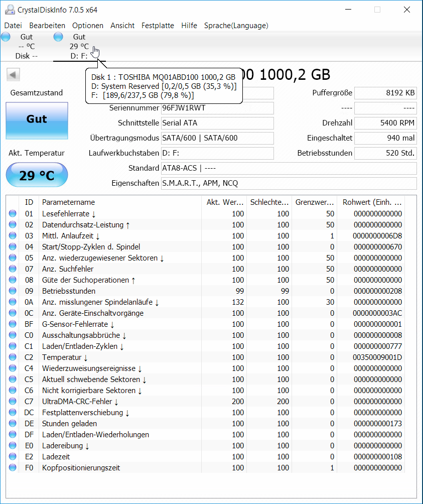Click status icon of Wiederzuweisungsereignisse row
The height and width of the screenshot is (504, 423).
[x=13, y=368]
